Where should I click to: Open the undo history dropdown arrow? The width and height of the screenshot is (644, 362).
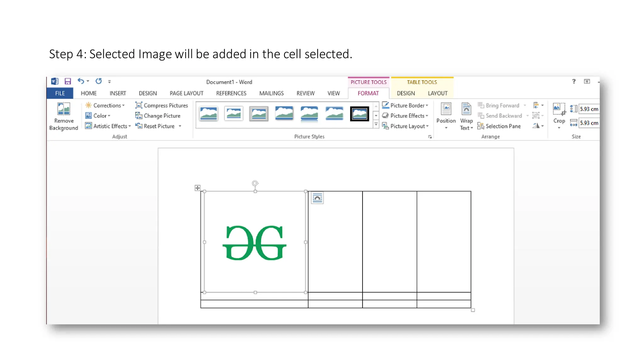click(x=88, y=81)
